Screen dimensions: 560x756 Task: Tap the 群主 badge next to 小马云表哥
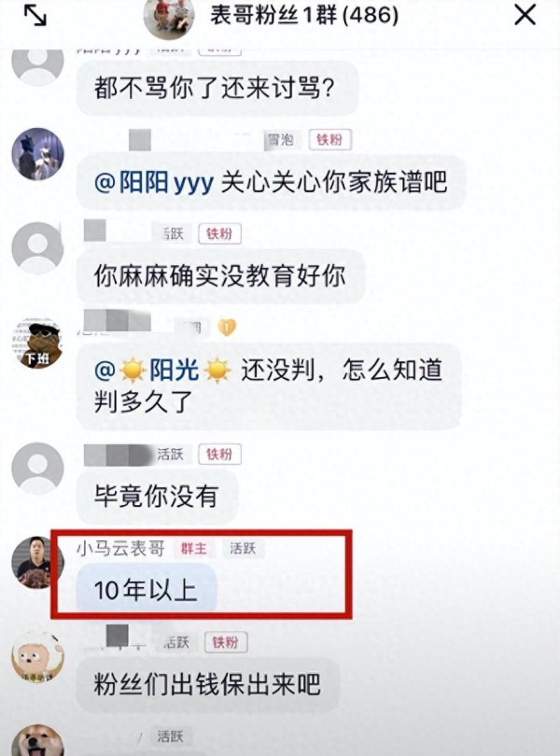point(193,549)
